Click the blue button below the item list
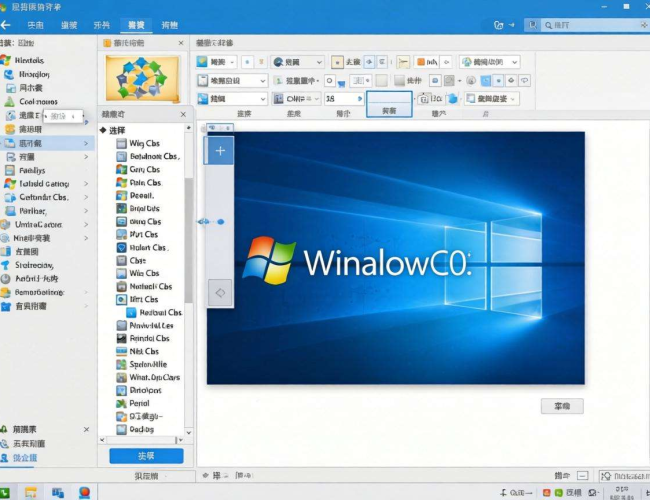The width and height of the screenshot is (650, 500). click(146, 456)
